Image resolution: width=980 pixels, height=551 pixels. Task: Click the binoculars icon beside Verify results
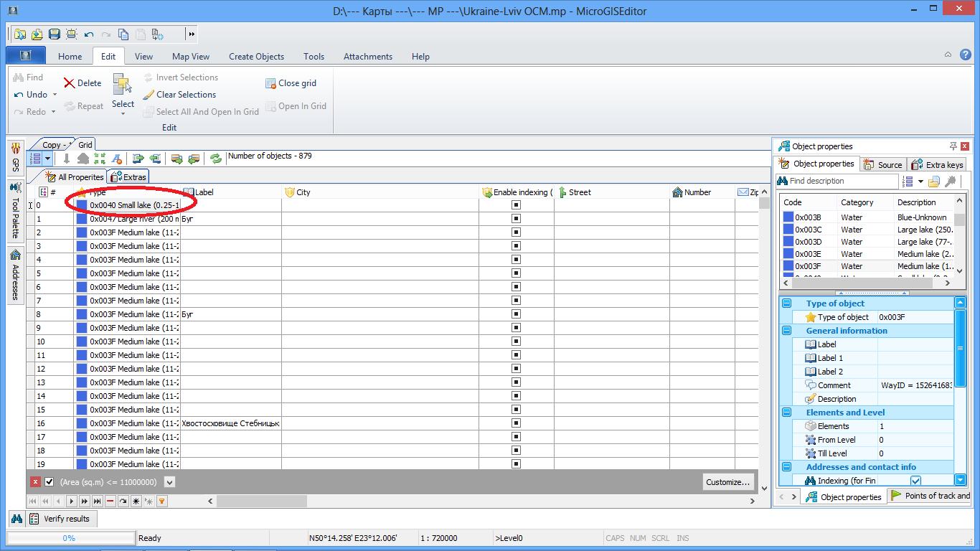(x=17, y=519)
